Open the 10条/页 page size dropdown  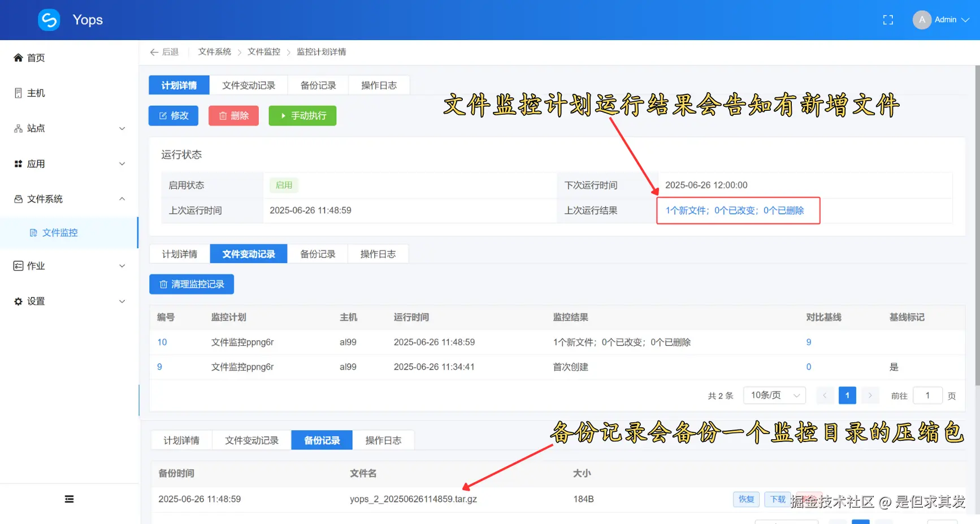coord(774,395)
